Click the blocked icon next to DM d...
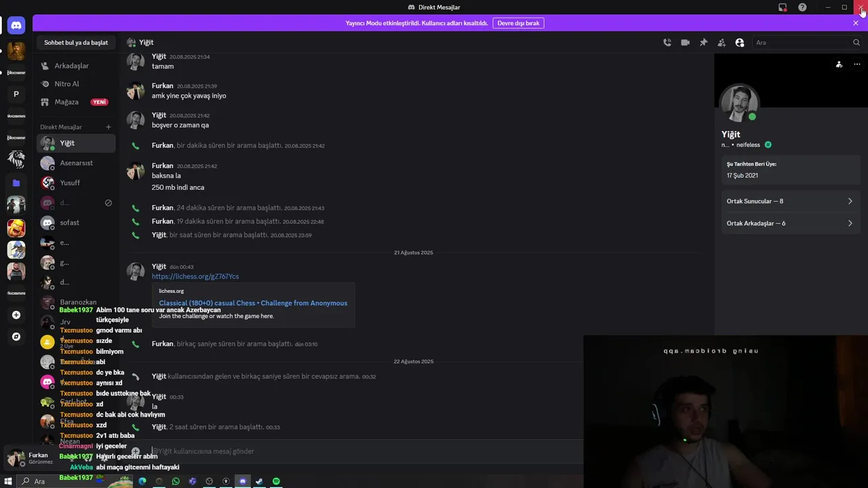The width and height of the screenshot is (868, 488). [x=108, y=203]
